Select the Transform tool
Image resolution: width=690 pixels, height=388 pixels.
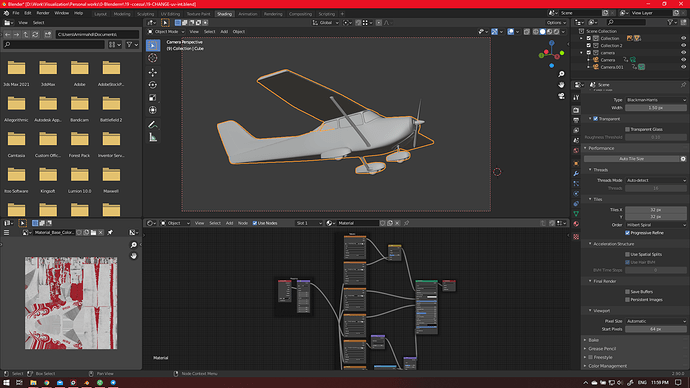pos(153,110)
